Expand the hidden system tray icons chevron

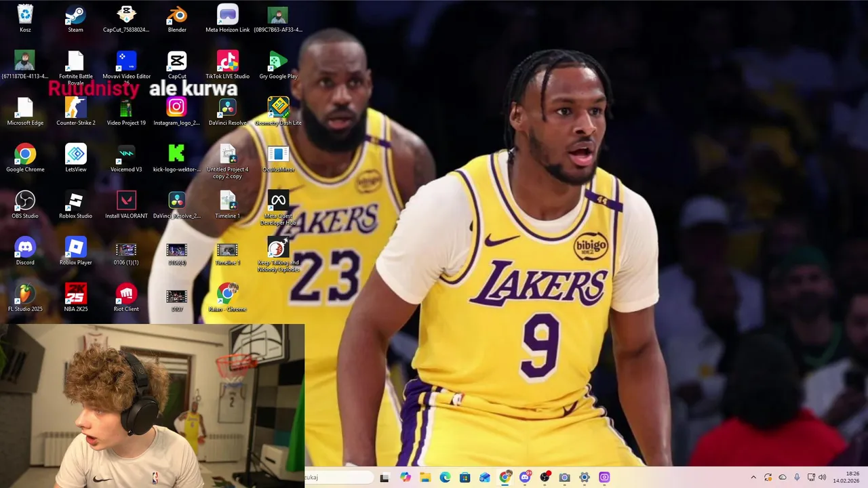[753, 477]
